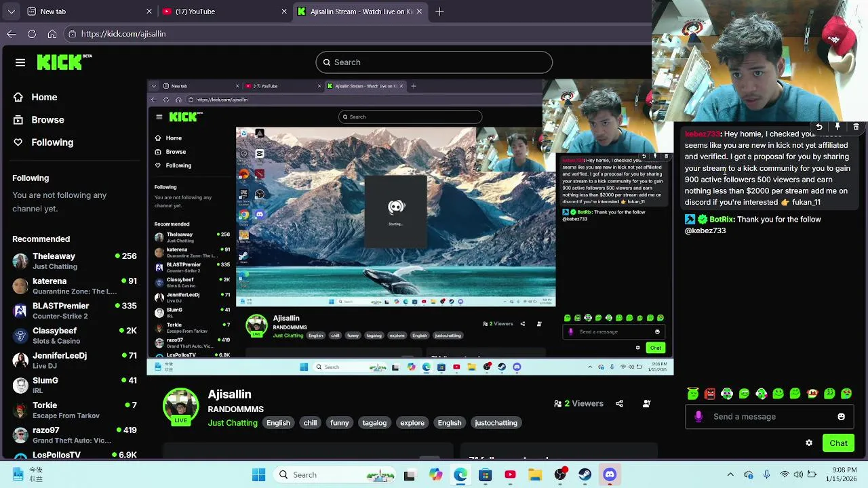Screen dimensions: 868x488
Task: Open Theleaway recommended channel
Action: pos(75,261)
